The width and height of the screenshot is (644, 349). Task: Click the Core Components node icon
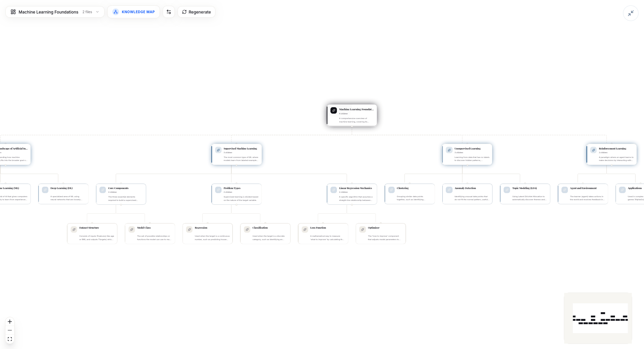click(x=103, y=190)
